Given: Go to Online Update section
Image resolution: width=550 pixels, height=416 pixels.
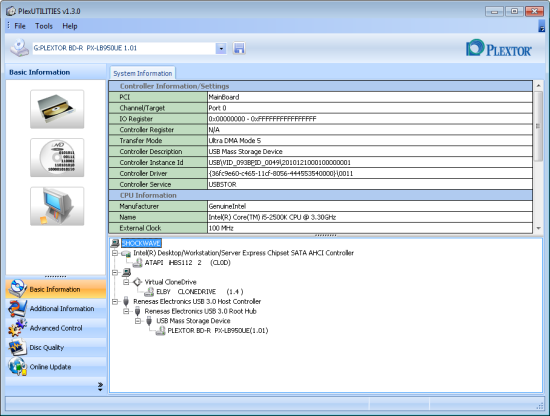Looking at the screenshot, I should (56, 367).
